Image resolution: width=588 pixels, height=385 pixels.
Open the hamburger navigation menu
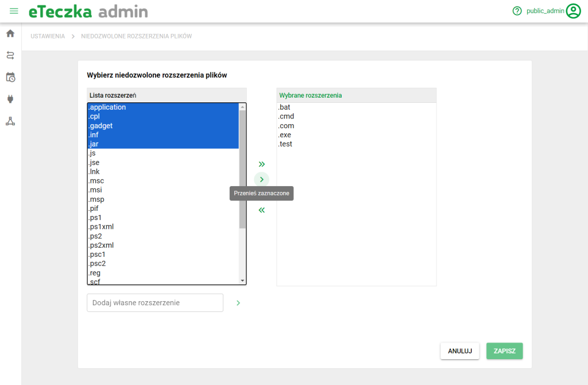[14, 11]
